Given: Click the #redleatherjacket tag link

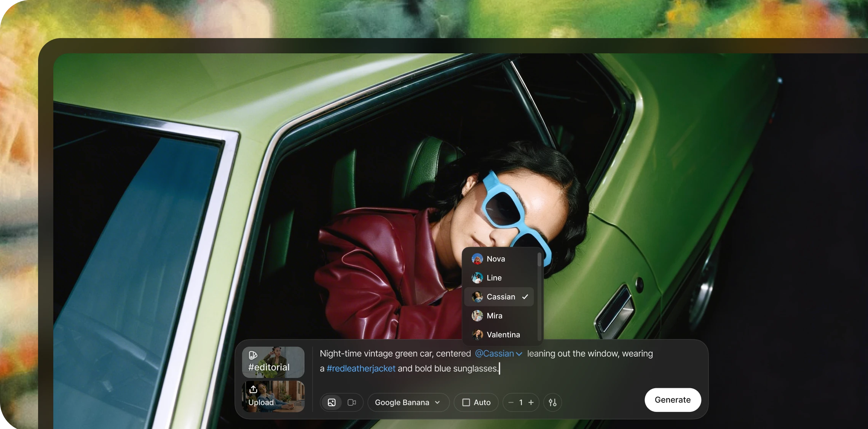Looking at the screenshot, I should pos(361,368).
